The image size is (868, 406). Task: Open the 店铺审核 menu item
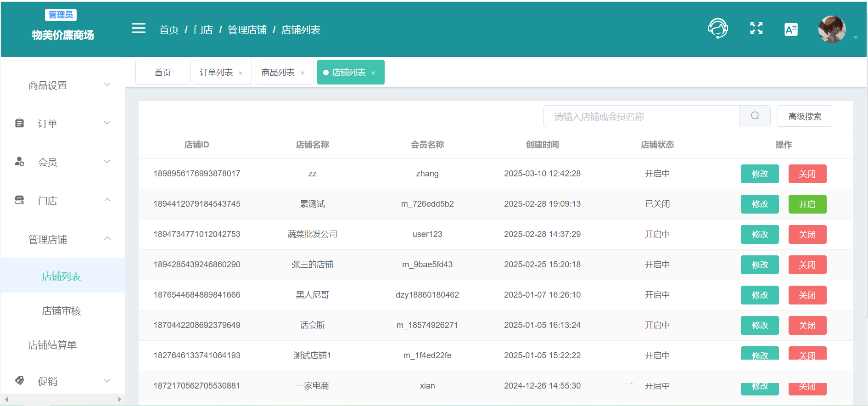[x=62, y=311]
